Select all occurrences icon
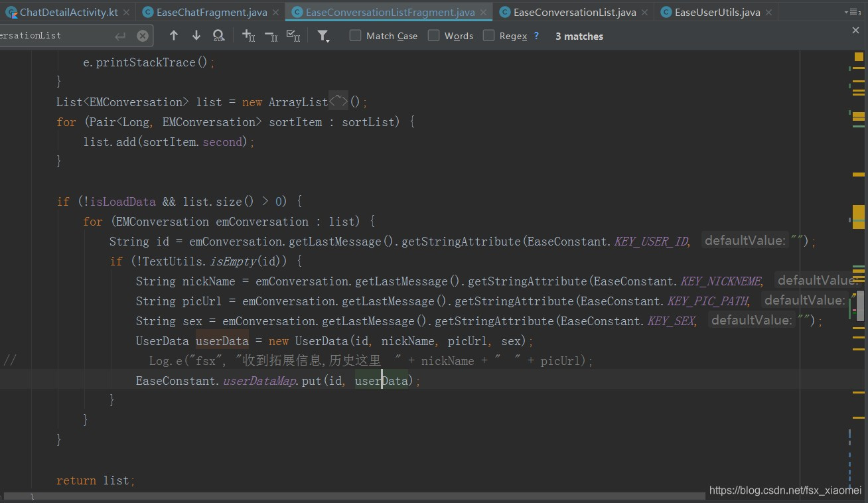Viewport: 868px width, 503px height. 293,36
